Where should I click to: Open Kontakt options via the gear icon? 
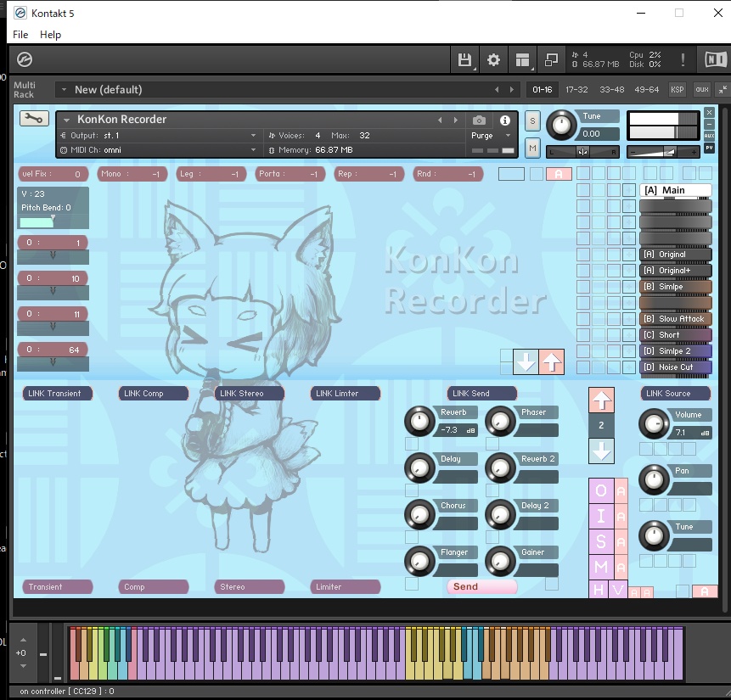pos(492,59)
